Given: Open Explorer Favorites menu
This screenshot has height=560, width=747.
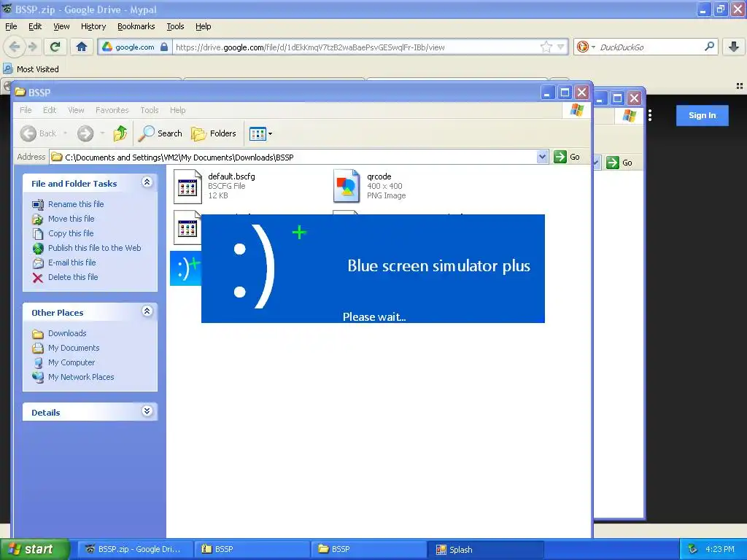Looking at the screenshot, I should [112, 110].
